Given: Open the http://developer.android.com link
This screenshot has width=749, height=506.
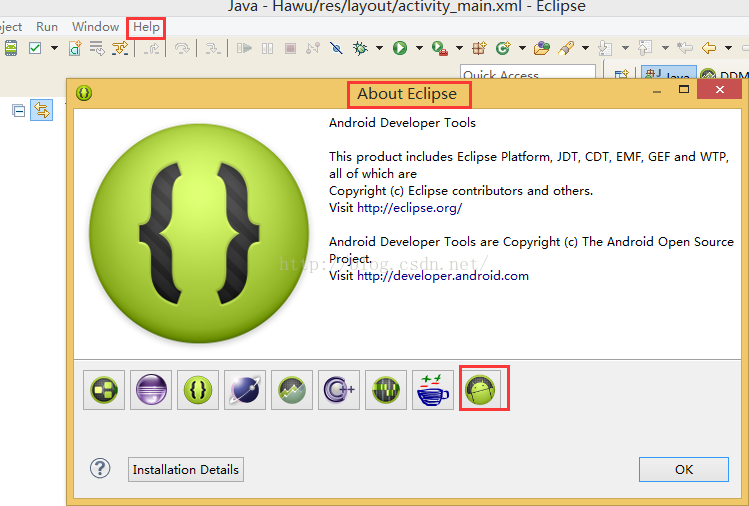Looking at the screenshot, I should [443, 276].
